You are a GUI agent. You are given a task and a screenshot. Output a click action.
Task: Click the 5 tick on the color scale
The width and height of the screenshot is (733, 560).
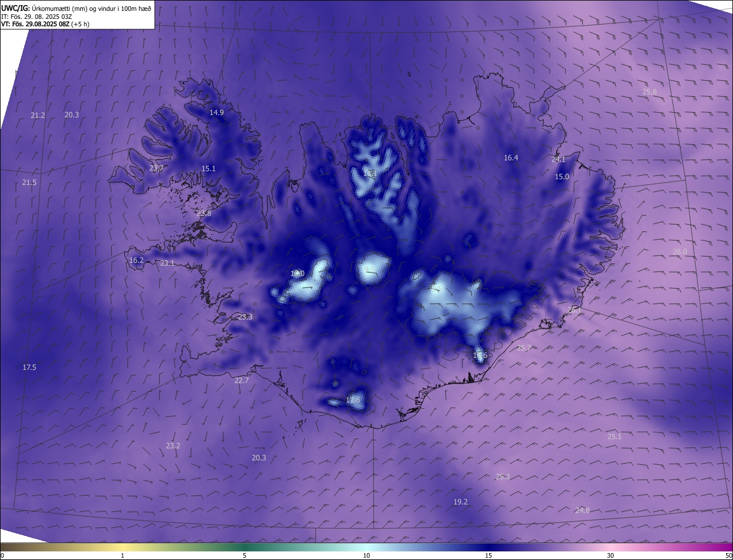click(245, 555)
